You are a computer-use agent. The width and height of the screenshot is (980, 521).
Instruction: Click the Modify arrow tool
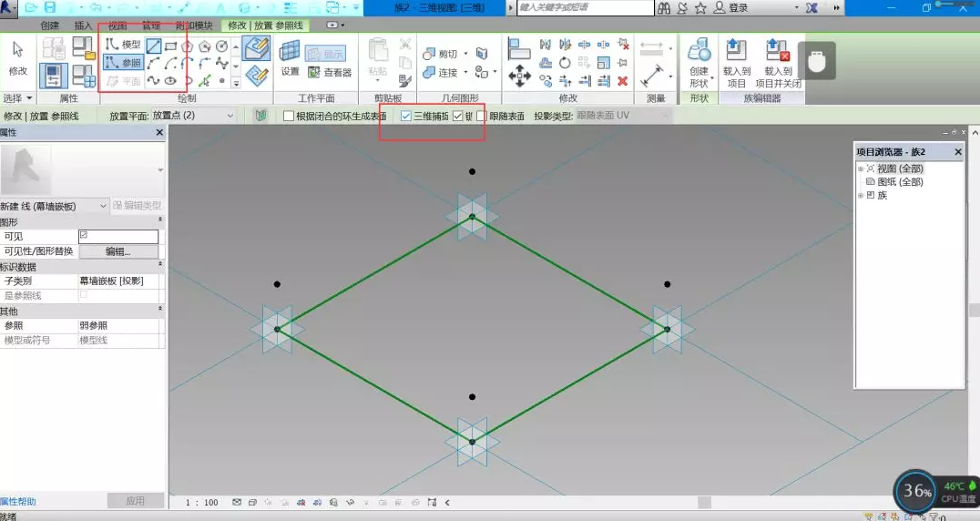[x=18, y=57]
